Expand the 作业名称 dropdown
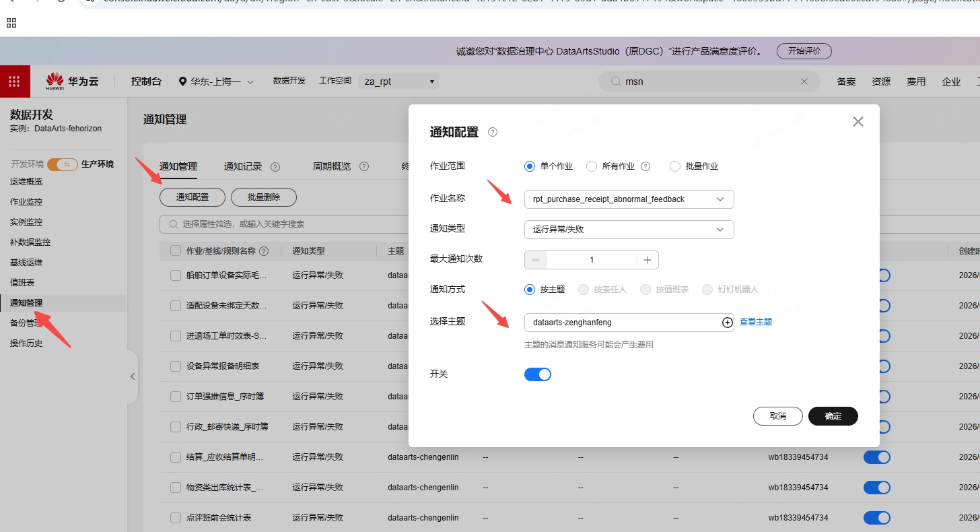The width and height of the screenshot is (980, 532). point(629,199)
